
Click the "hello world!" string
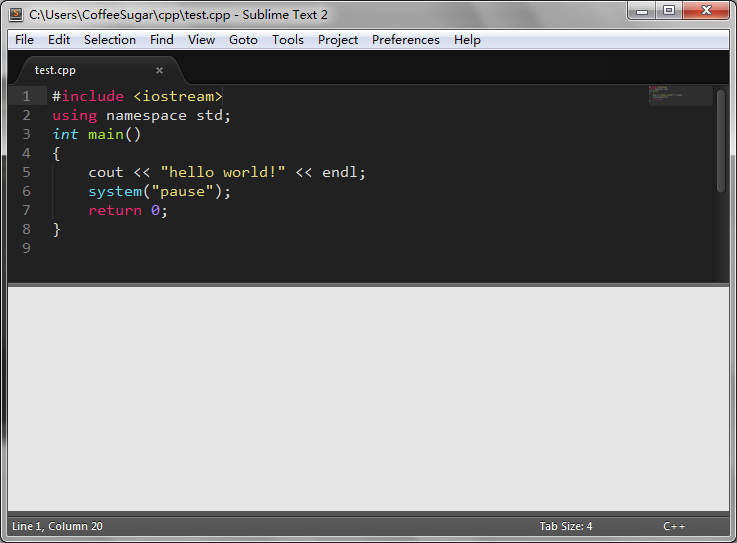point(223,173)
